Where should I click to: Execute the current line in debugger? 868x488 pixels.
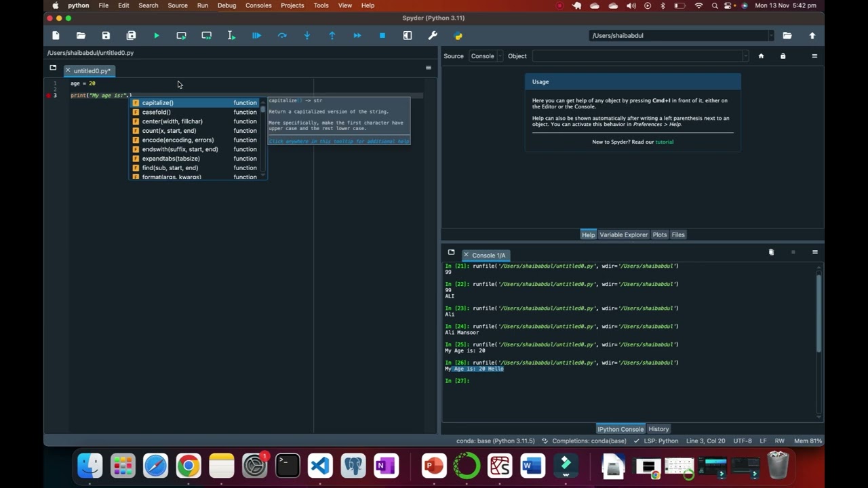281,35
